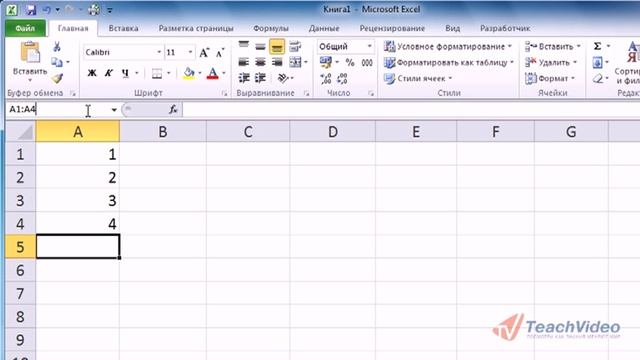Apply red font color letter A
Viewport: 640px width, 360px height.
point(213,73)
